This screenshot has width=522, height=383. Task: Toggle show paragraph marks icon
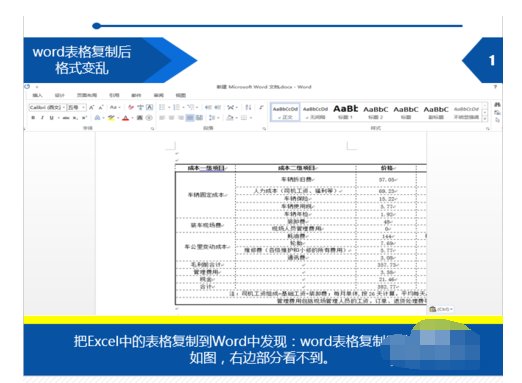pyautogui.click(x=261, y=107)
